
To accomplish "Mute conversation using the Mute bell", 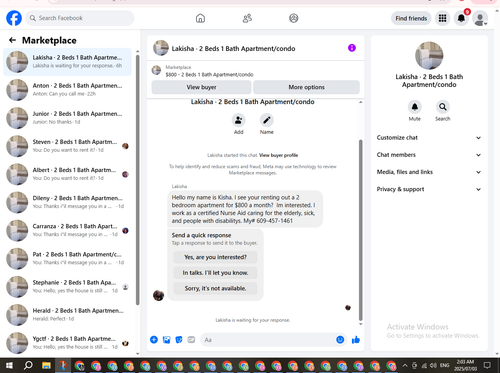I will pos(415,107).
